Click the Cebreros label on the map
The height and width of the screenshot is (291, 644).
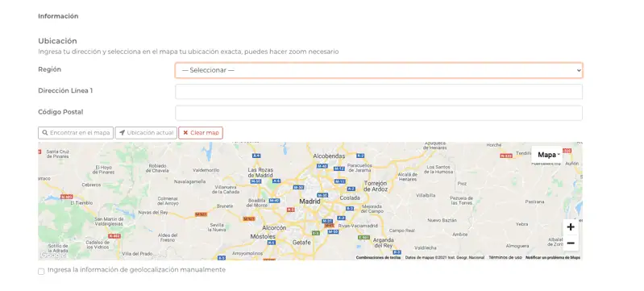pyautogui.click(x=91, y=185)
